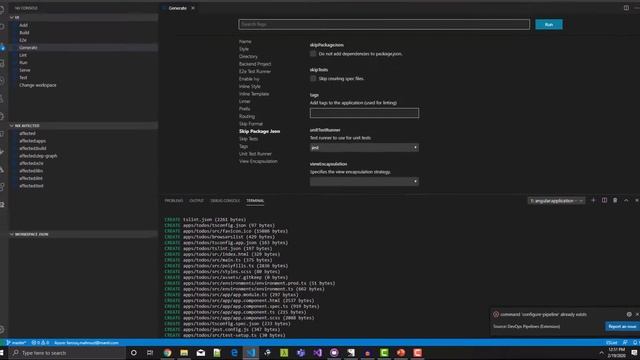Select the affected command item
This screenshot has width=640, height=360.
[x=27, y=133]
